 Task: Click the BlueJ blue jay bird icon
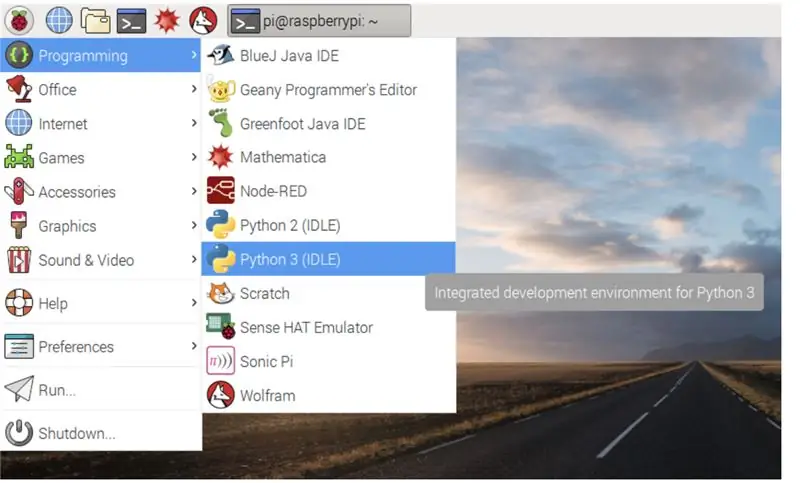(220, 55)
